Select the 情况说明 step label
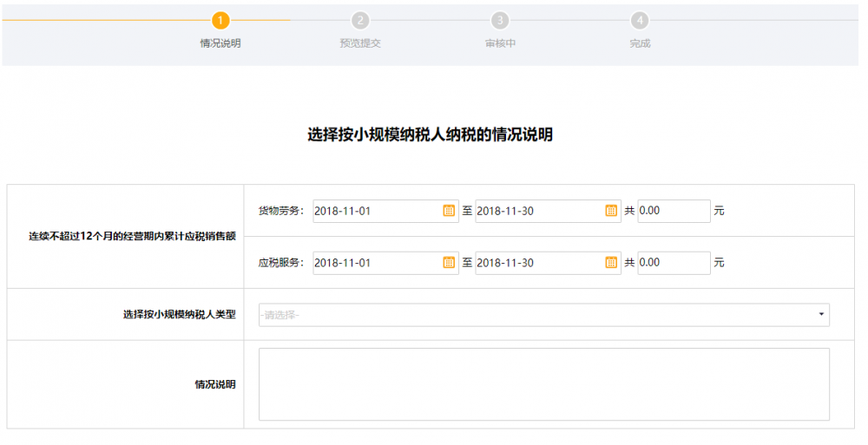This screenshot has height=445, width=868. tap(220, 43)
